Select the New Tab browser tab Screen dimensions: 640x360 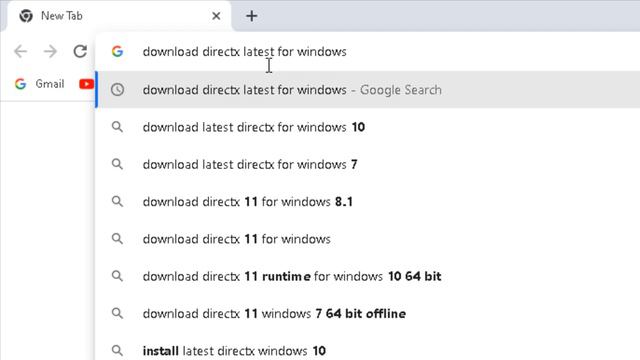coord(119,16)
